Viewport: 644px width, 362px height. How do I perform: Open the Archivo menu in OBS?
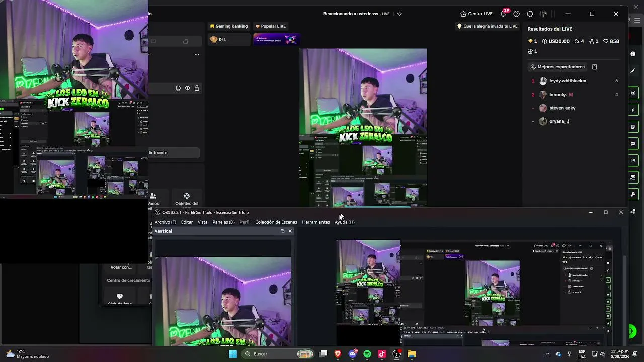tap(166, 222)
